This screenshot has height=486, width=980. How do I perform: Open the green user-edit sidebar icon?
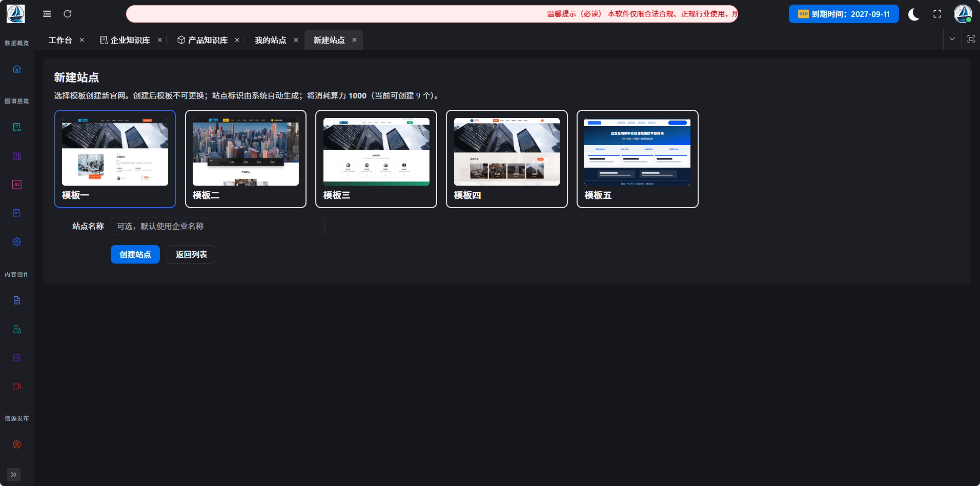point(17,329)
